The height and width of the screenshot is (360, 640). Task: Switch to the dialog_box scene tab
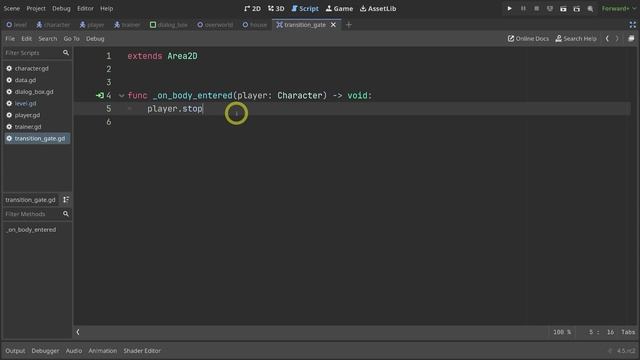point(169,24)
